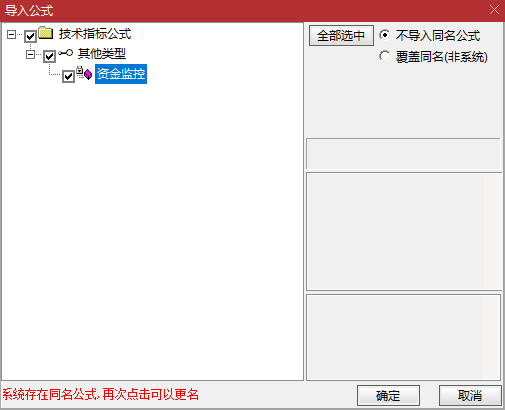The image size is (505, 410).
Task: Choose 覆盖同名(非系统) radio option
Action: (x=384, y=56)
